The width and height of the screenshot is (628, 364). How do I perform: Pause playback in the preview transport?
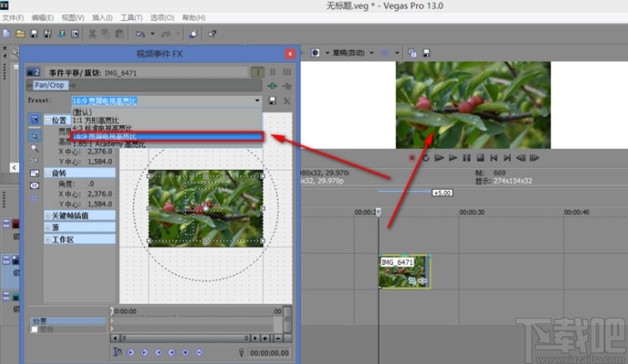(x=466, y=158)
